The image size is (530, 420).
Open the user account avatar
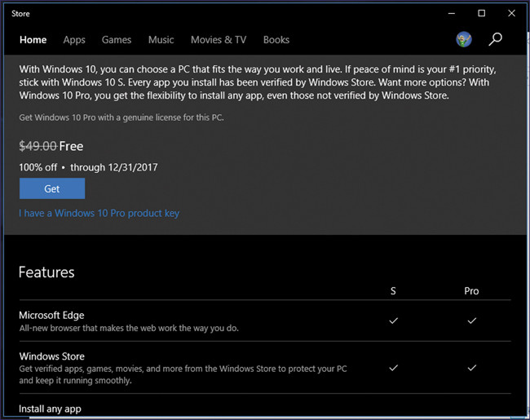pyautogui.click(x=464, y=40)
